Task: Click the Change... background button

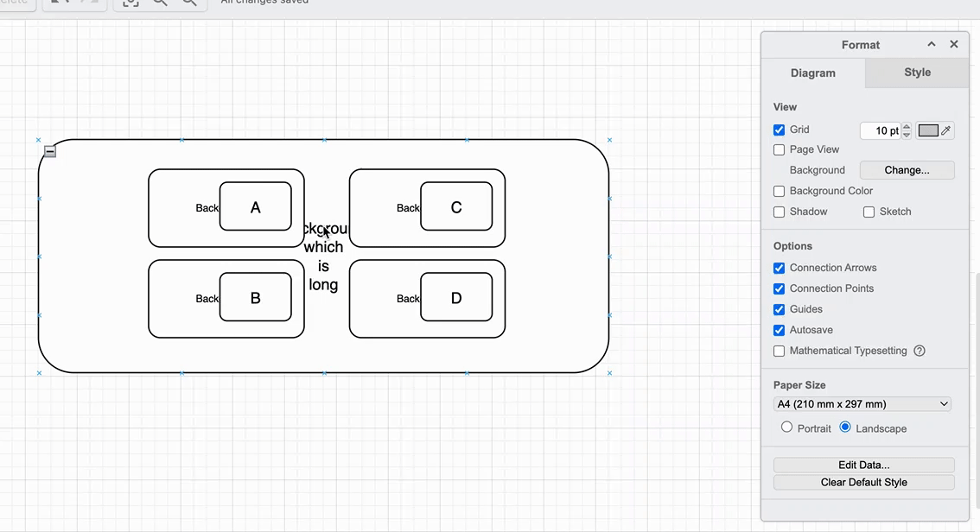Action: point(907,170)
